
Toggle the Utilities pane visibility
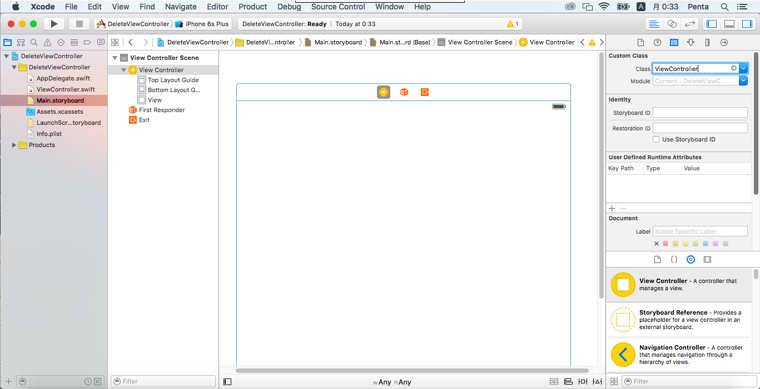(746, 24)
